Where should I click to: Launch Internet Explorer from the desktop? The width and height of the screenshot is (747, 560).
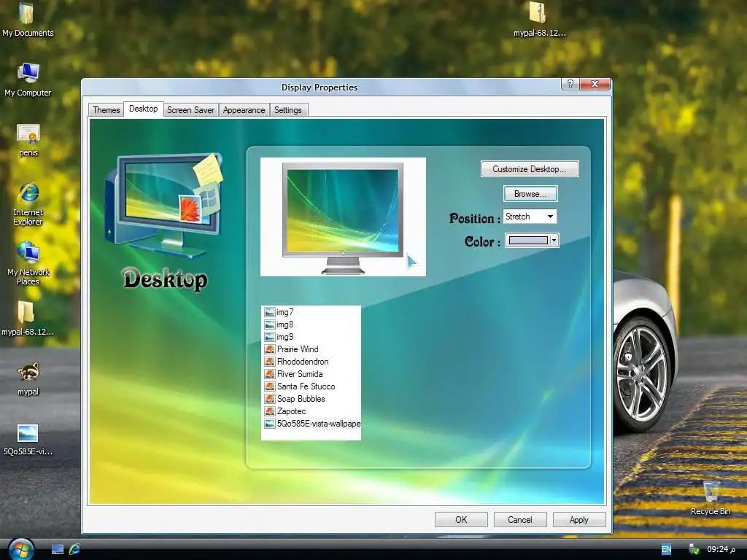[x=28, y=204]
